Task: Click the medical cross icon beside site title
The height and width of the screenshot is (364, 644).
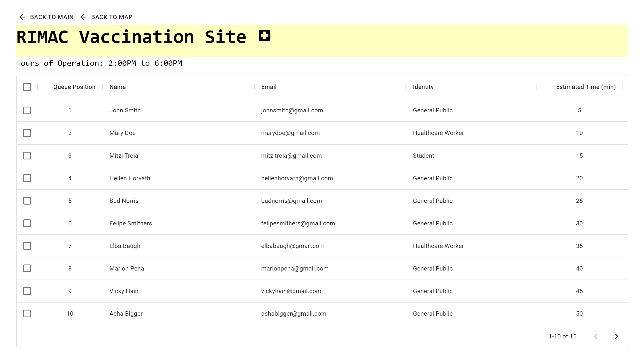Action: [x=264, y=35]
